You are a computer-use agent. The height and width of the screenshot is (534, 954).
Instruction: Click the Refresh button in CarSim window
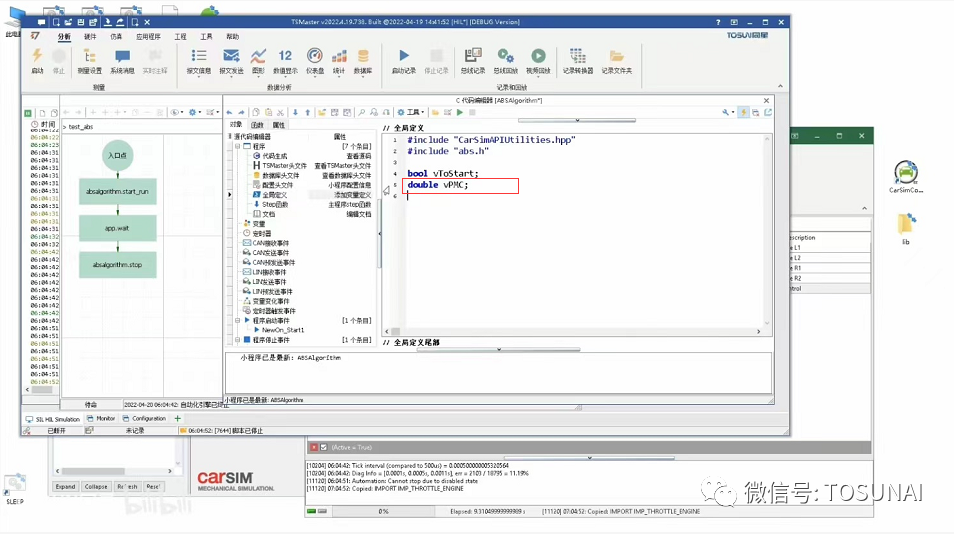(128, 487)
